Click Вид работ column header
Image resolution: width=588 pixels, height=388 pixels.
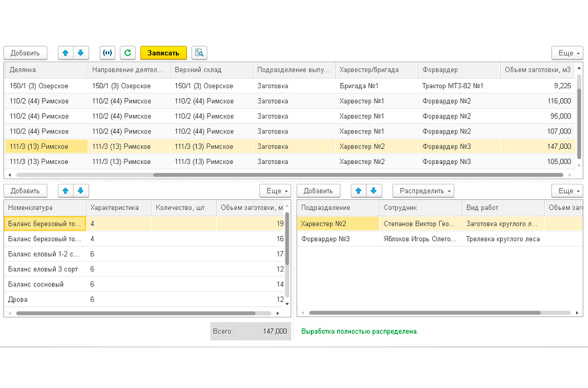[503, 208]
